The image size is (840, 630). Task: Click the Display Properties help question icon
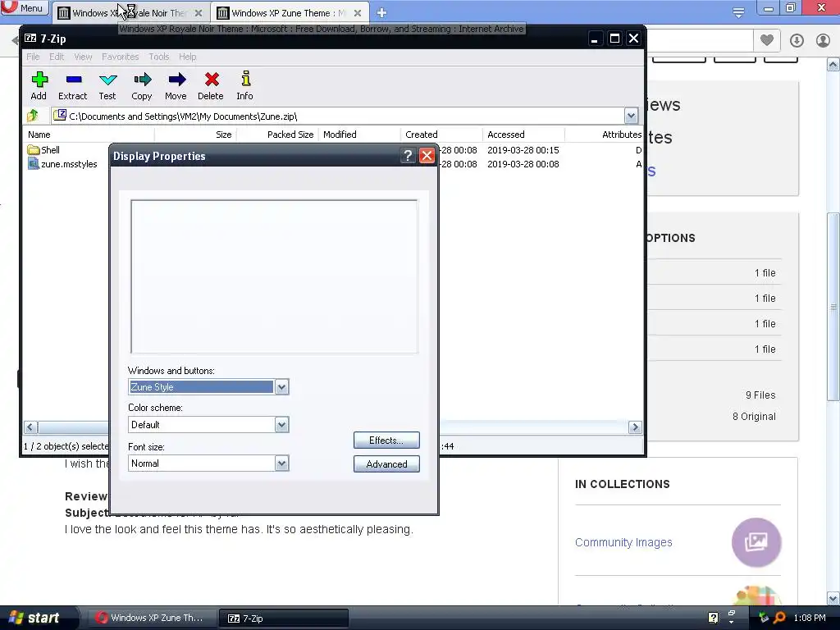pos(408,156)
